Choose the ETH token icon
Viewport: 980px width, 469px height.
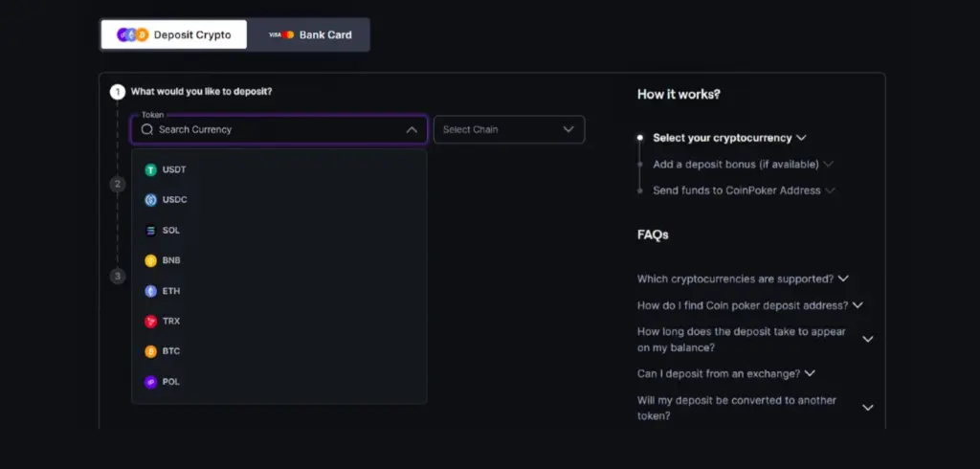point(150,291)
